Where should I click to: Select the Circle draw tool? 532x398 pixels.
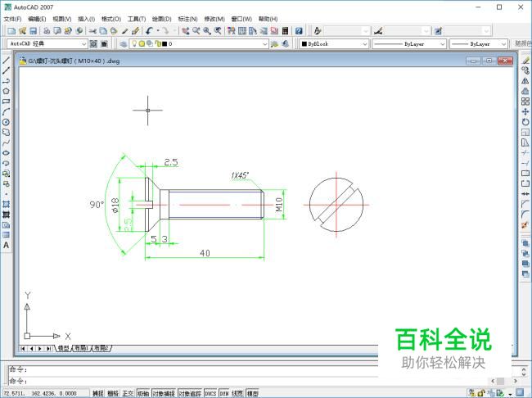point(6,122)
